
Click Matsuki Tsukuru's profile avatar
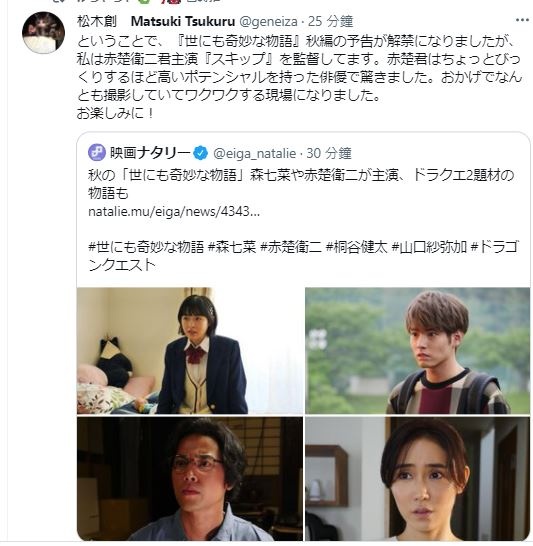coord(44,33)
